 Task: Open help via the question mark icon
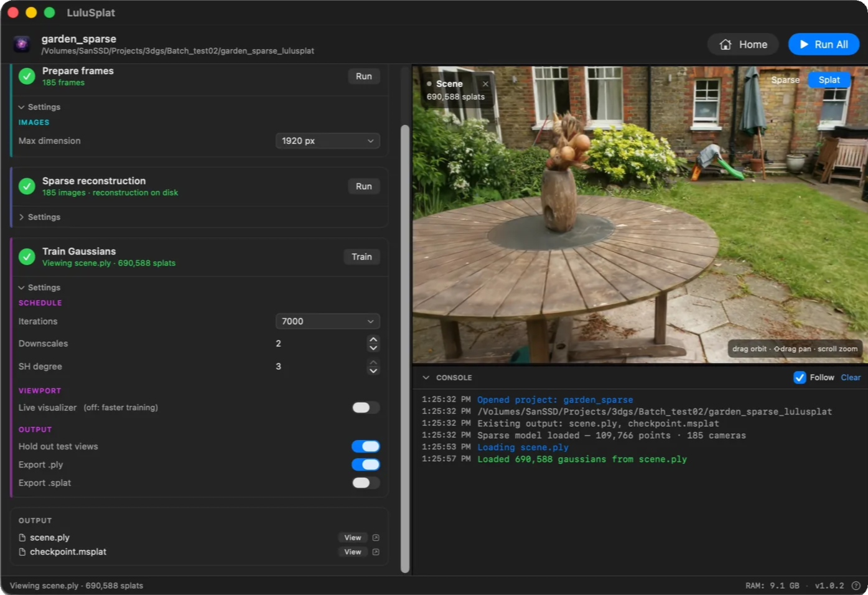coord(856,586)
